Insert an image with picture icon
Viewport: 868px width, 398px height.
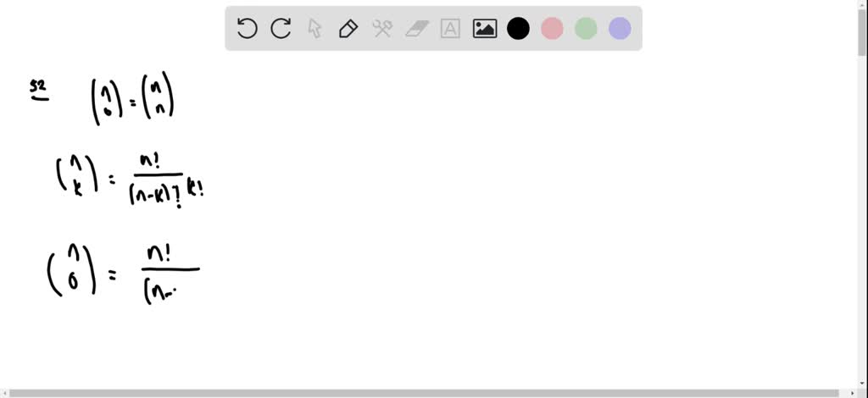[x=484, y=28]
